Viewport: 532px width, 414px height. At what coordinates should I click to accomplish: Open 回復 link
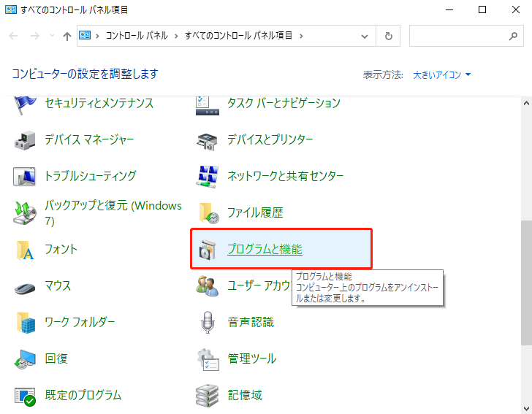click(56, 359)
